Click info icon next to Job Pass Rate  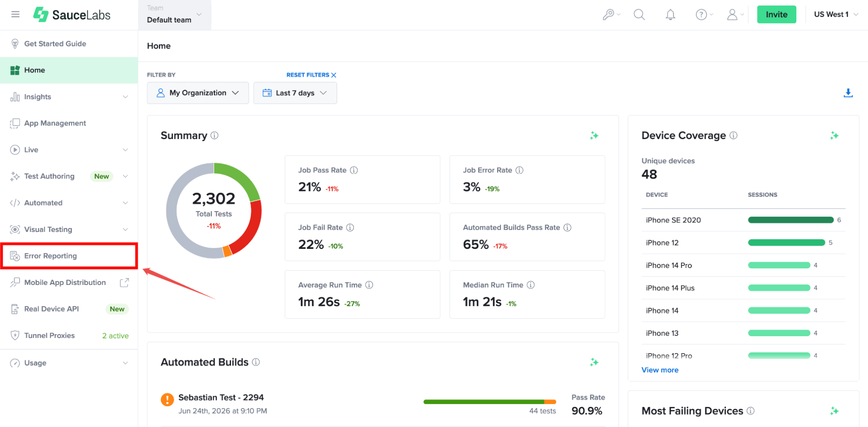354,170
